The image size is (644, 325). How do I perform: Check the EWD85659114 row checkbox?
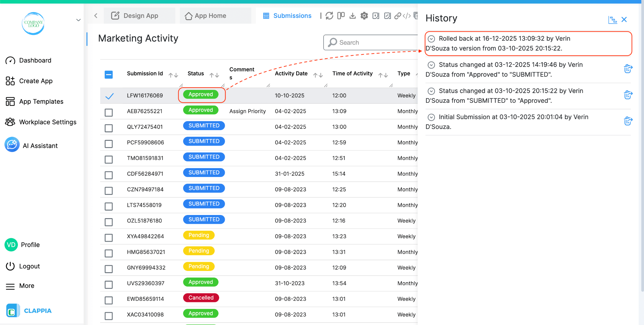109,300
